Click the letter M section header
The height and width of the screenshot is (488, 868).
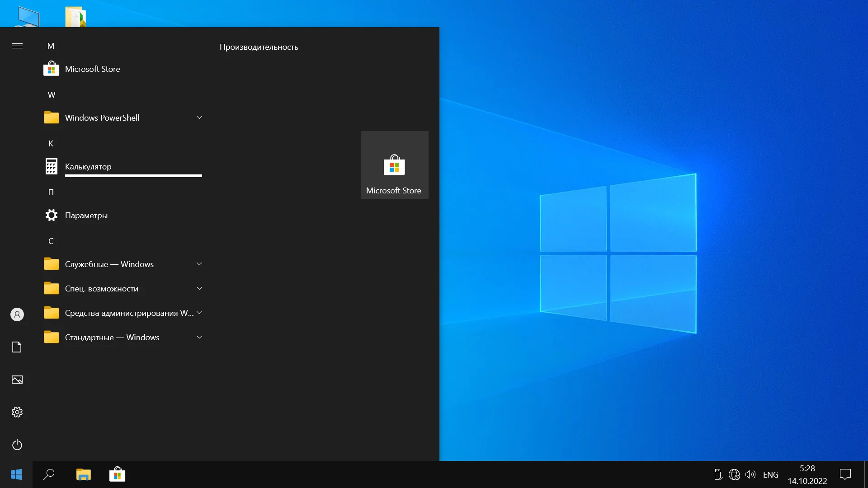click(x=51, y=46)
